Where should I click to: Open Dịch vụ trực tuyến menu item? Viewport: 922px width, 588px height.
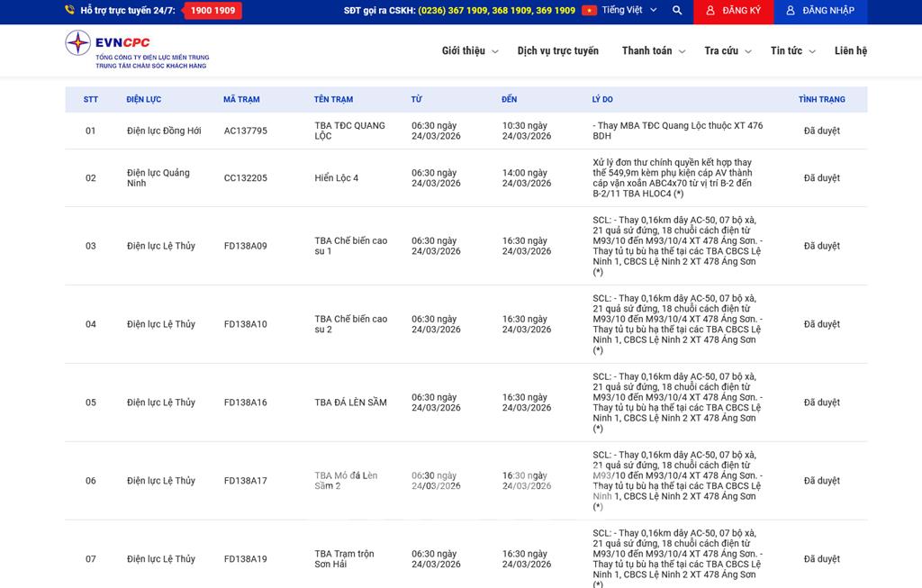tap(557, 51)
